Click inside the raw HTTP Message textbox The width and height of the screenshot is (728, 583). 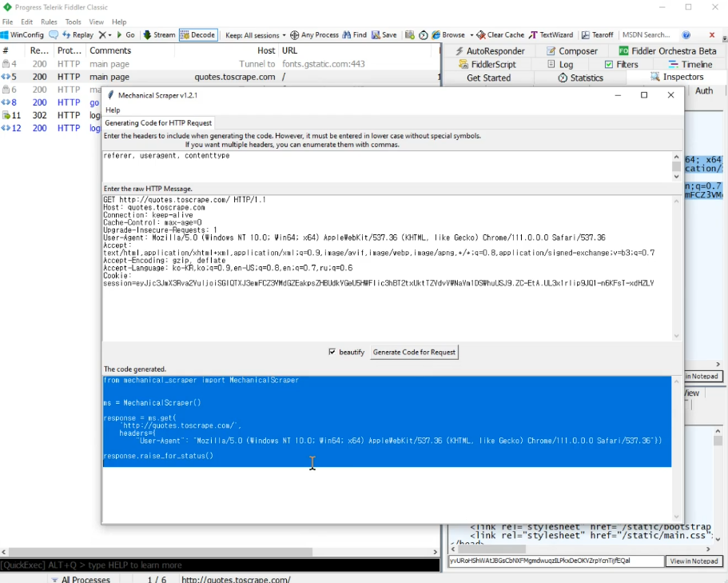pos(387,268)
